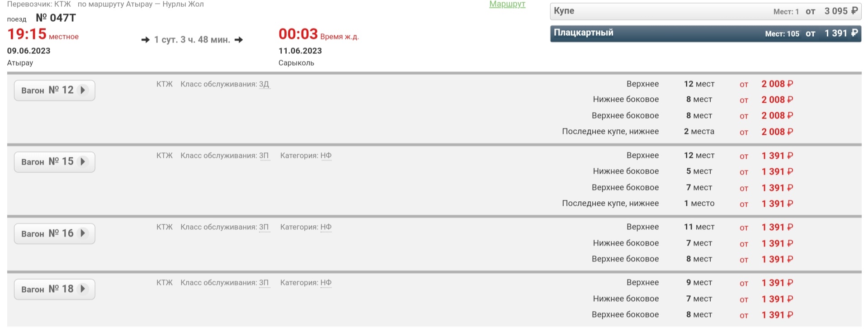Select the Купе carriage type tab

click(x=705, y=11)
